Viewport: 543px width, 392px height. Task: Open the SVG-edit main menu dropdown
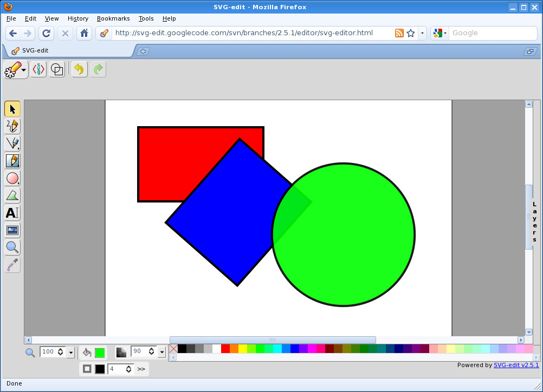pyautogui.click(x=16, y=69)
